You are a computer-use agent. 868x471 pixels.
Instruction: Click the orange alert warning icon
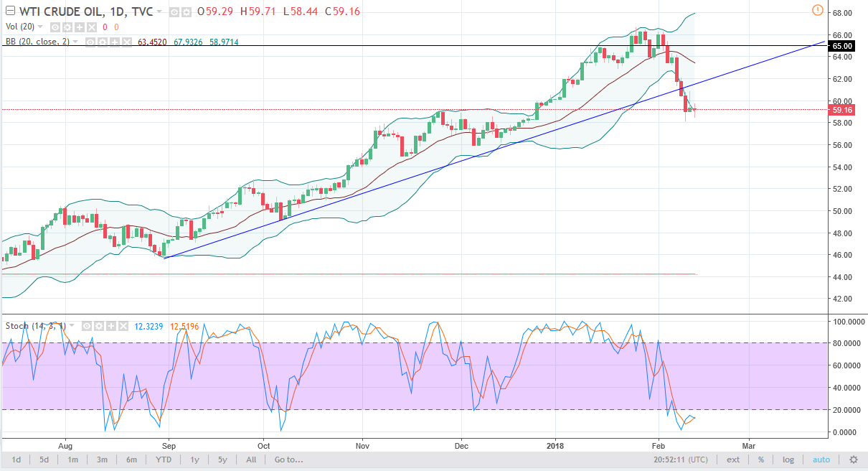tap(818, 10)
